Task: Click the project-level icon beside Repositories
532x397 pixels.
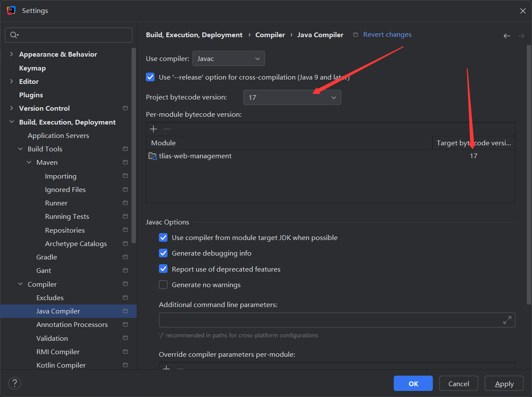Action: click(125, 230)
